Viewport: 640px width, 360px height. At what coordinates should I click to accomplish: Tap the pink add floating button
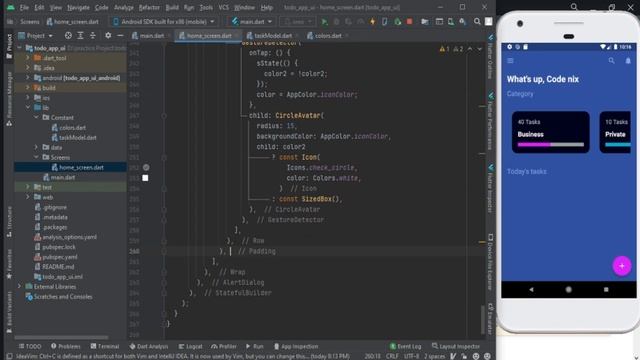pyautogui.click(x=622, y=266)
